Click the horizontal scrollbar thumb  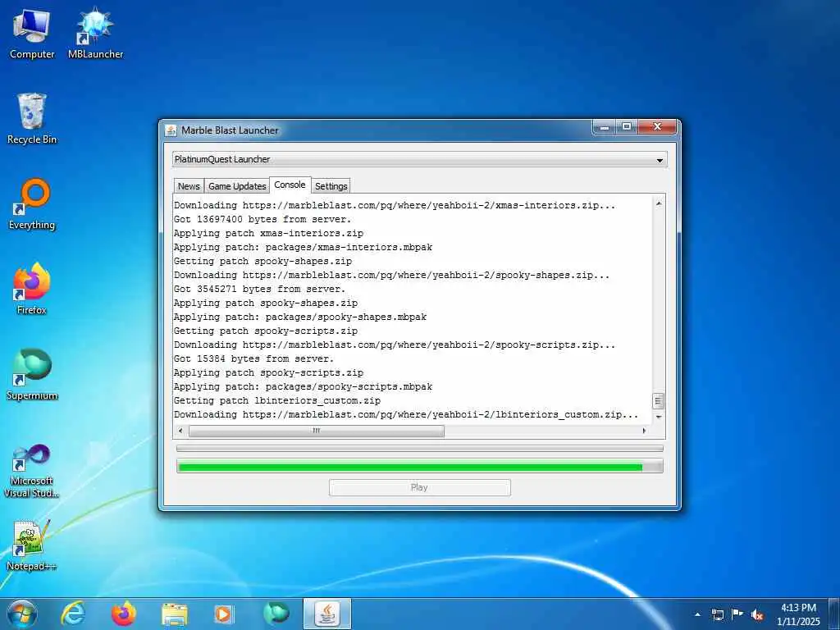tap(317, 431)
